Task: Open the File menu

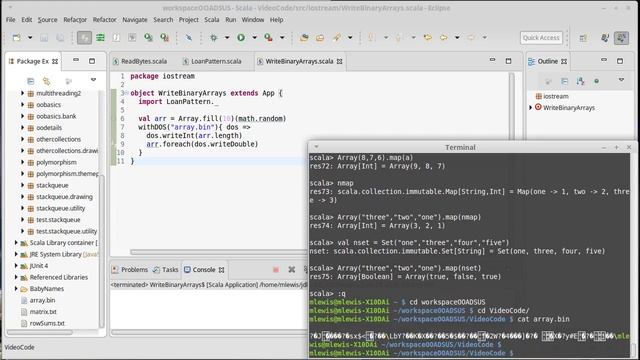Action: tap(11, 20)
